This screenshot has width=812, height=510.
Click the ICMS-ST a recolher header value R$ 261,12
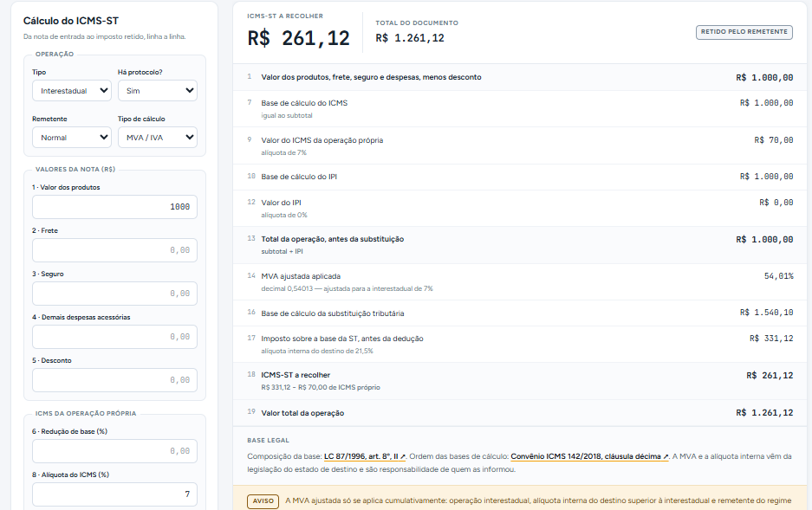tap(298, 38)
